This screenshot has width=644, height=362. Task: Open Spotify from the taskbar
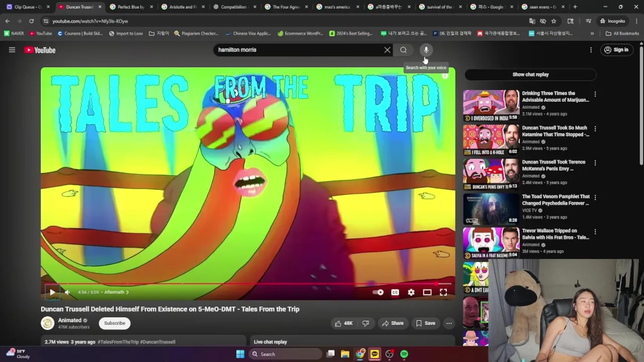click(x=404, y=354)
